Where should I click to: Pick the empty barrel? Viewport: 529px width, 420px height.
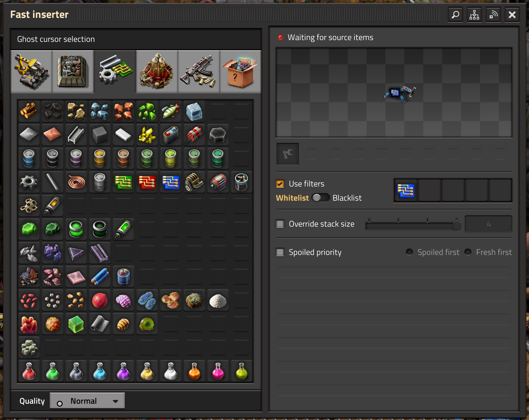100,182
